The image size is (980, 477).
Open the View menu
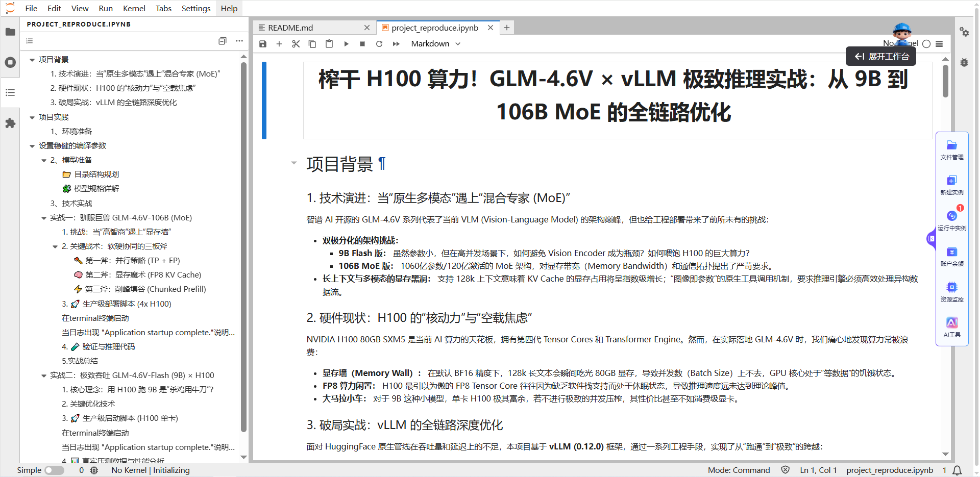[x=80, y=8]
